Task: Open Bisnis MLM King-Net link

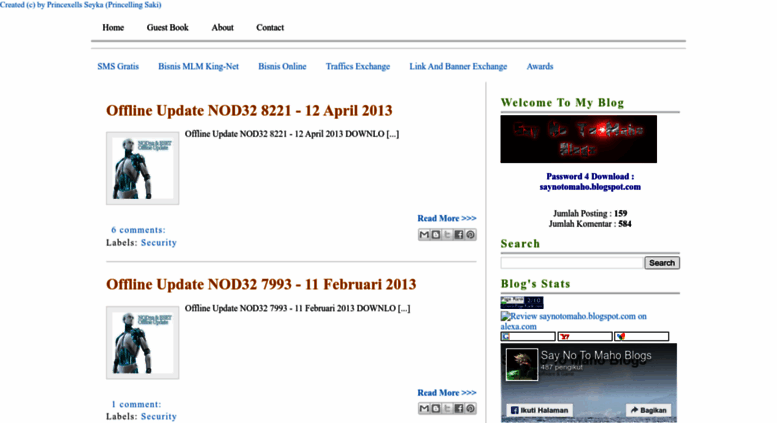Action: click(198, 66)
